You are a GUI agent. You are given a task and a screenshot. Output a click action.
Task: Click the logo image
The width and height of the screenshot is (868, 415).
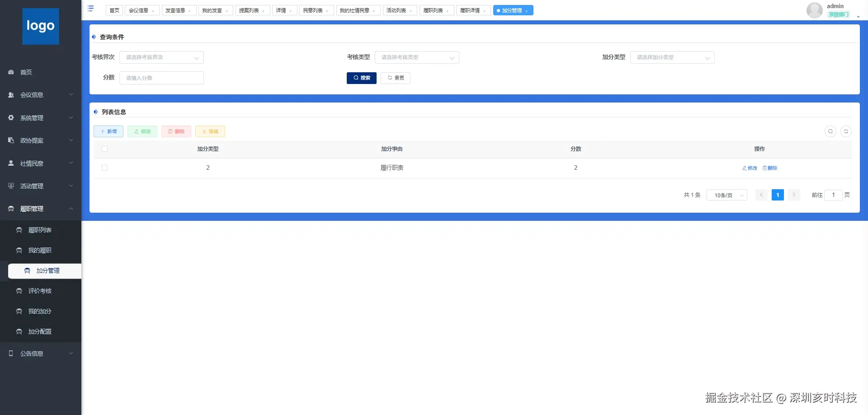(x=41, y=26)
